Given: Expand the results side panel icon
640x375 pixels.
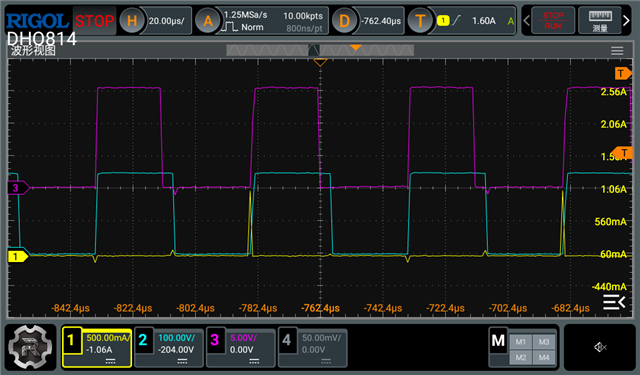Looking at the screenshot, I should (614, 302).
